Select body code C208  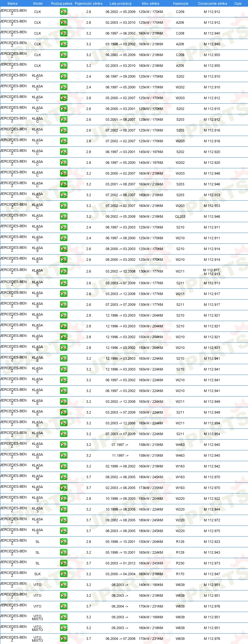180,33
